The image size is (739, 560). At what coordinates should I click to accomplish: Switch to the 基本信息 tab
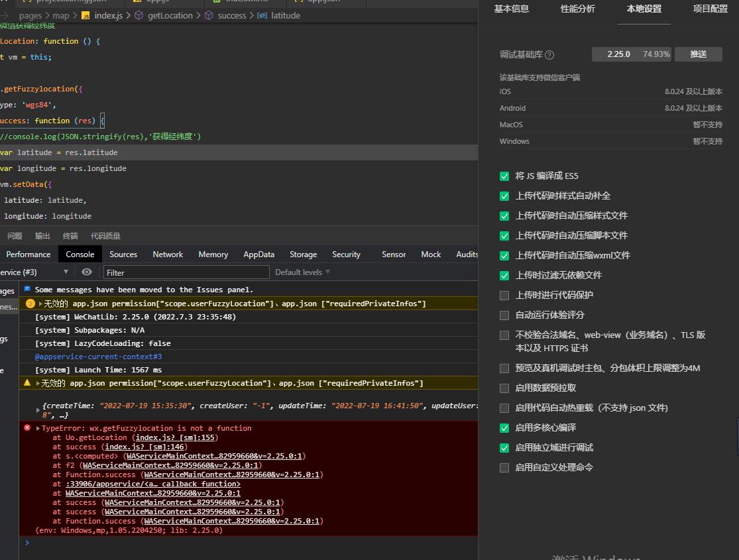(x=512, y=9)
